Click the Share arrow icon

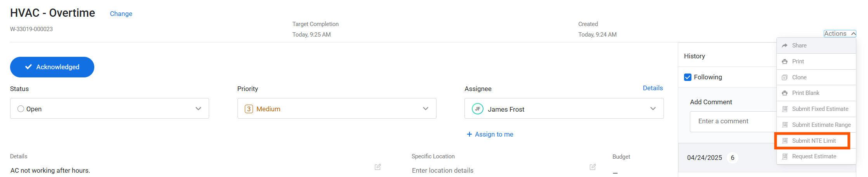(785, 46)
